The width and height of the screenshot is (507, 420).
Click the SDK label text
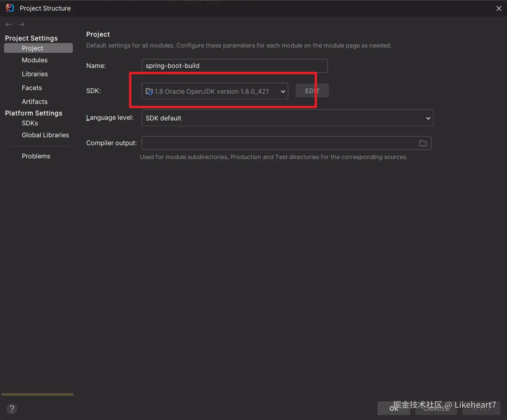click(x=93, y=91)
